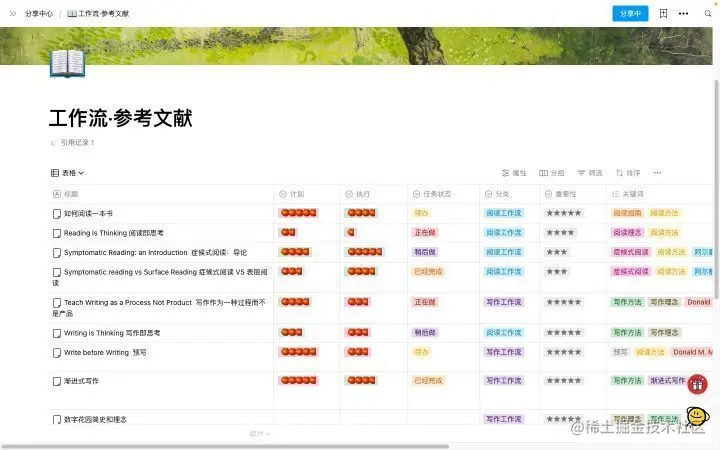Click the open book page icon

[68, 63]
